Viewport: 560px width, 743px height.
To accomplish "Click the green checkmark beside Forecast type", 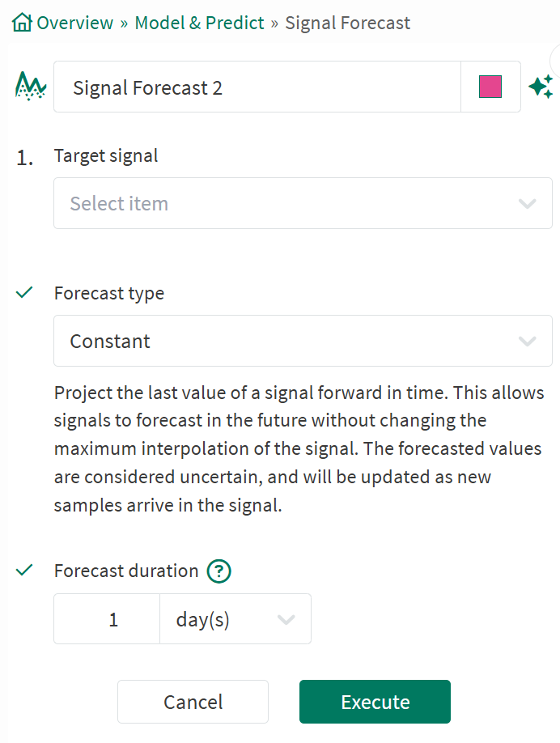I will [x=23, y=292].
